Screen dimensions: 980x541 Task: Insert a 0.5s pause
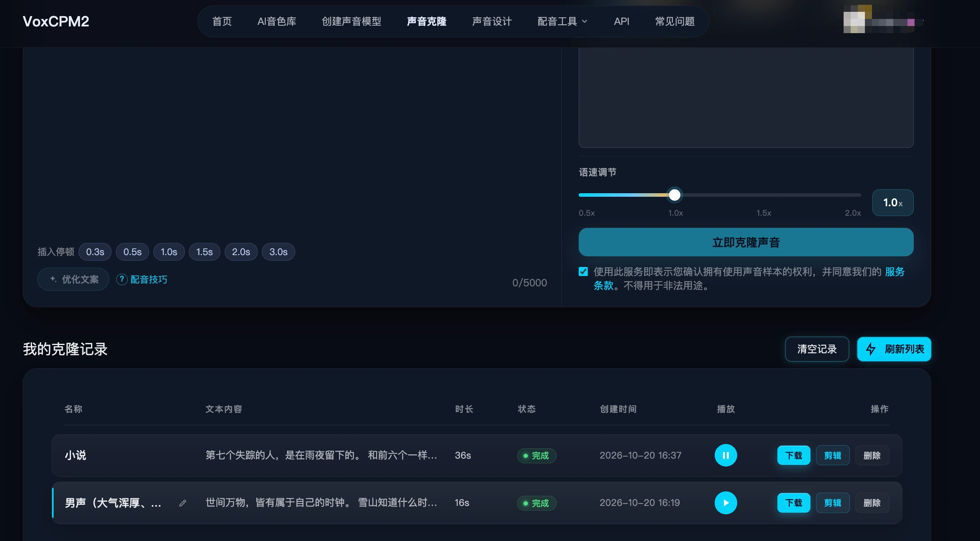(132, 252)
